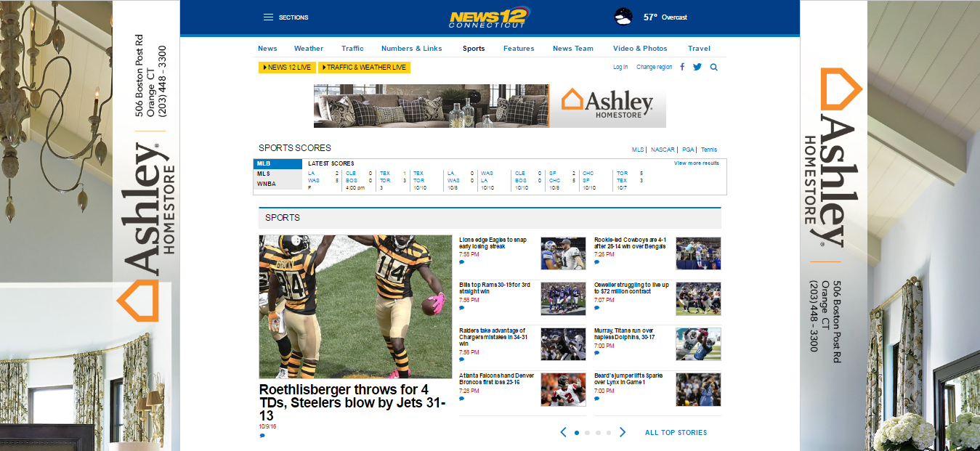This screenshot has width=980, height=451.
Task: Click CLE vs BOS 4:00 pm game
Action: 359,180
